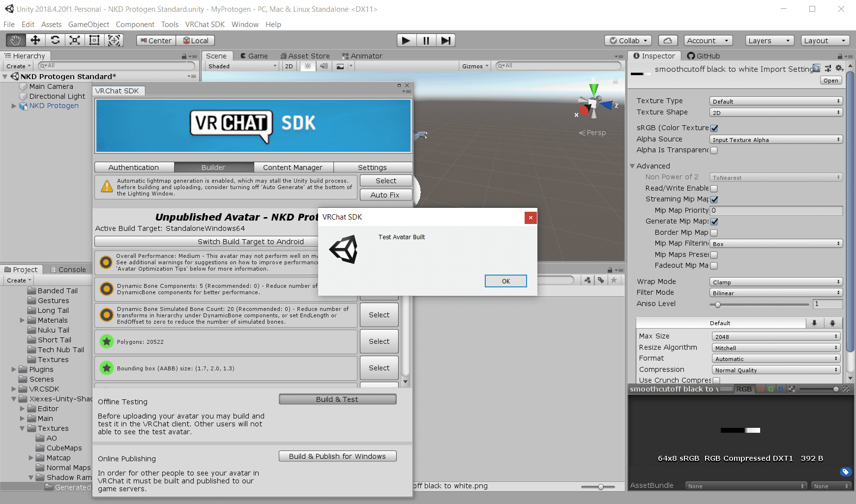Enable Alpha Is Transparency checkbox
The width and height of the screenshot is (856, 504).
[714, 151]
